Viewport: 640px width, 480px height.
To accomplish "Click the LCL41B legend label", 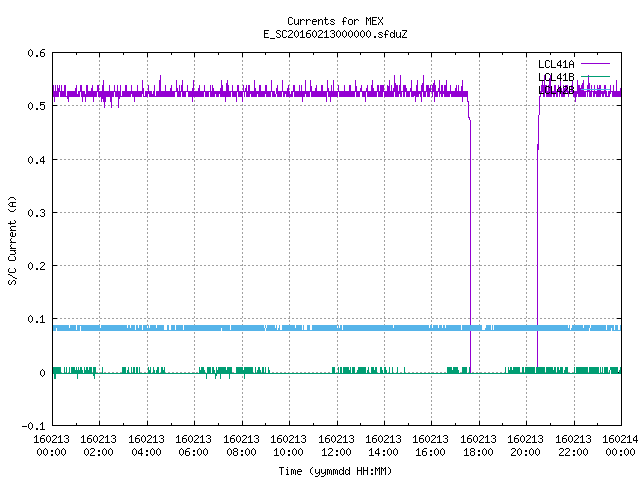I will click(556, 77).
